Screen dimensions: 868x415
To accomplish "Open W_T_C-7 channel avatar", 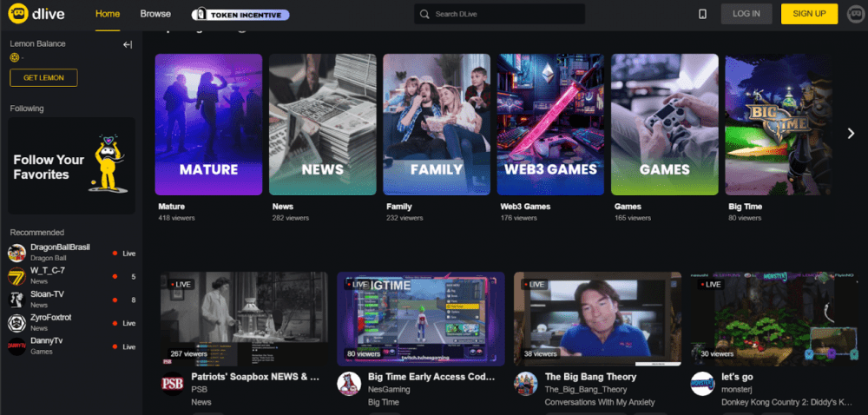I will click(16, 276).
